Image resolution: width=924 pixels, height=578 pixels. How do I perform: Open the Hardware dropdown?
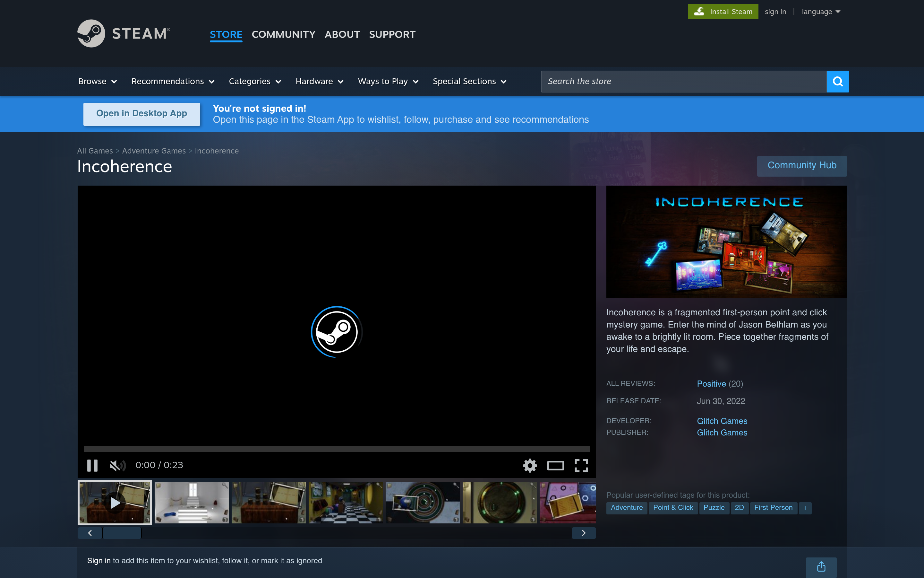(320, 82)
